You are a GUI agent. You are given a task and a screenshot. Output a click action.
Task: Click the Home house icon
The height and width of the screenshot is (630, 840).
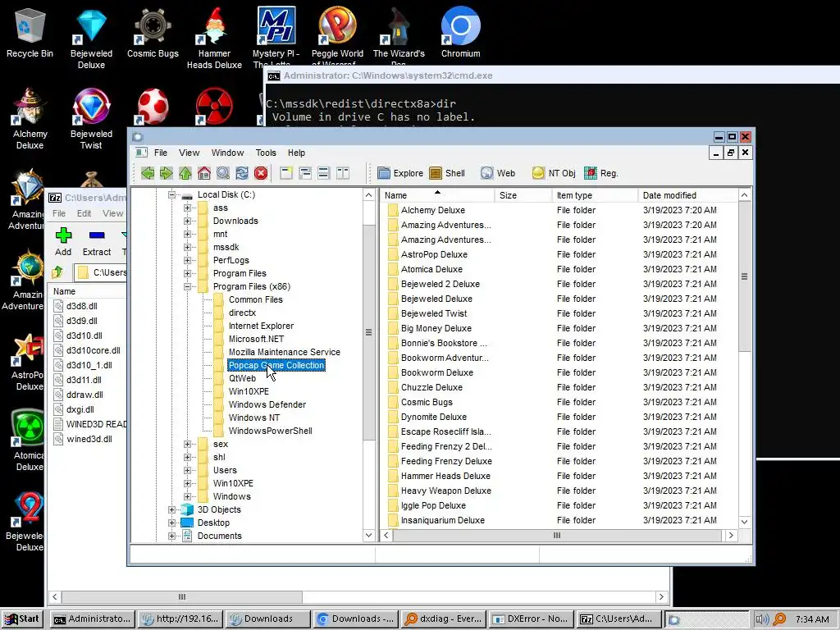pyautogui.click(x=204, y=173)
